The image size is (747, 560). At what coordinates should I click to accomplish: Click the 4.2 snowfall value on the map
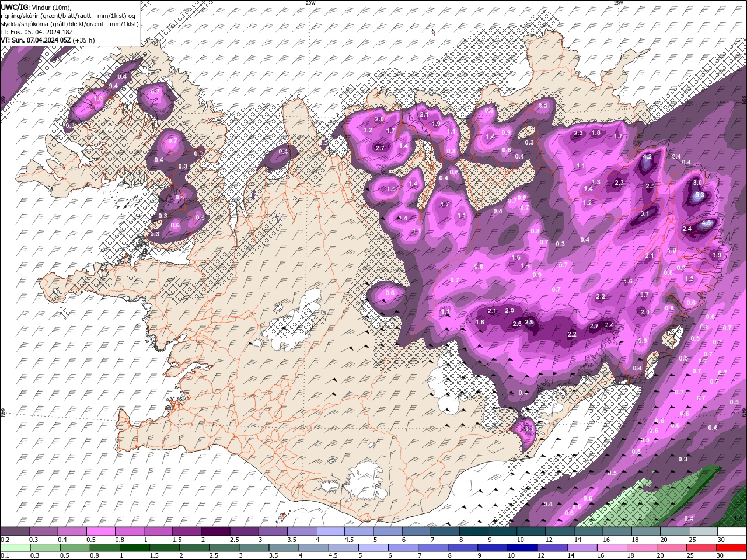pos(647,157)
